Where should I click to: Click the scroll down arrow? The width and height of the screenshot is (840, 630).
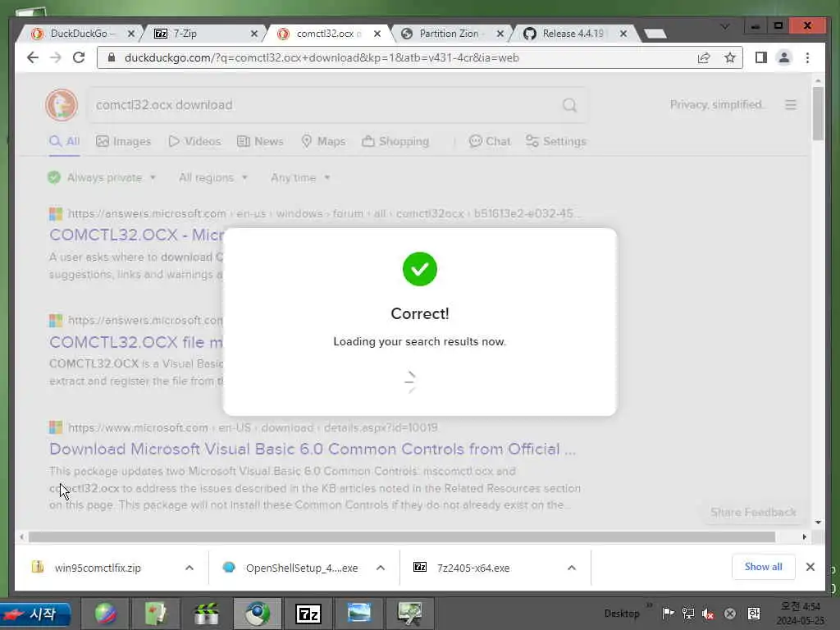(818, 523)
